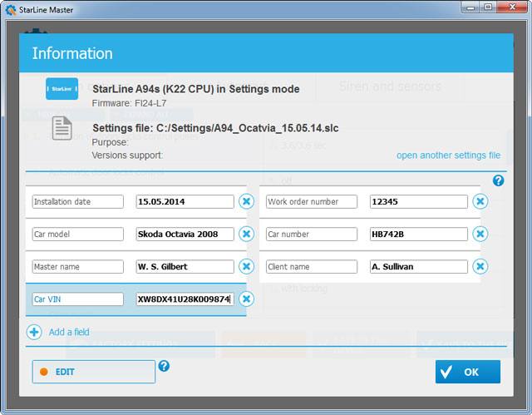The image size is (532, 415).
Task: Click the StarLine device logo icon
Action: [x=62, y=88]
